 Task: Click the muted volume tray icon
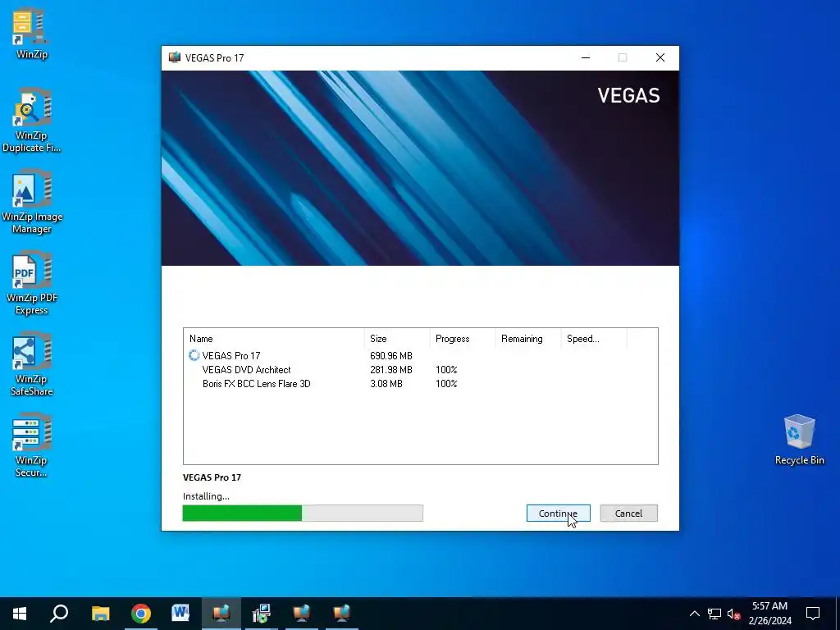click(x=733, y=614)
